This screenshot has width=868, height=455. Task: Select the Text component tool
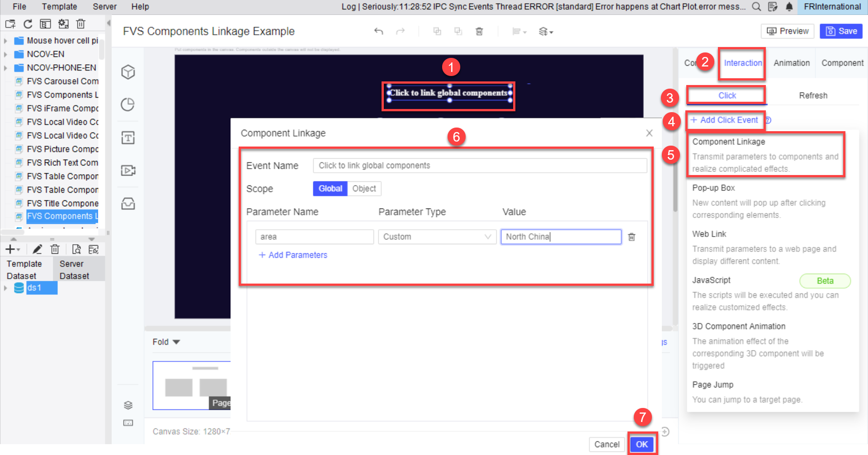tap(128, 137)
